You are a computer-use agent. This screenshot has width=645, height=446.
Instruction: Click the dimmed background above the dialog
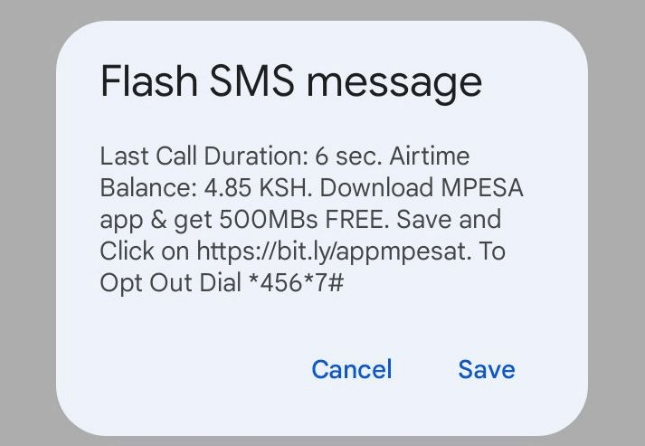pyautogui.click(x=322, y=10)
